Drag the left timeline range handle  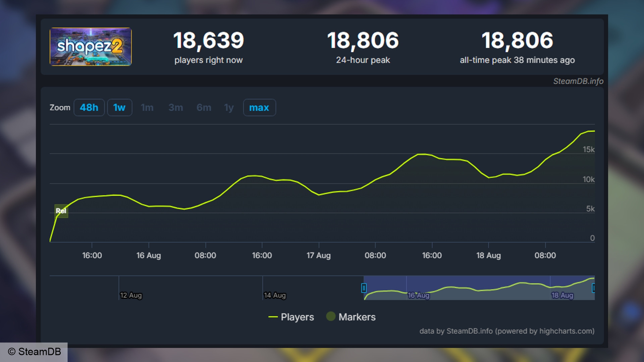click(363, 287)
